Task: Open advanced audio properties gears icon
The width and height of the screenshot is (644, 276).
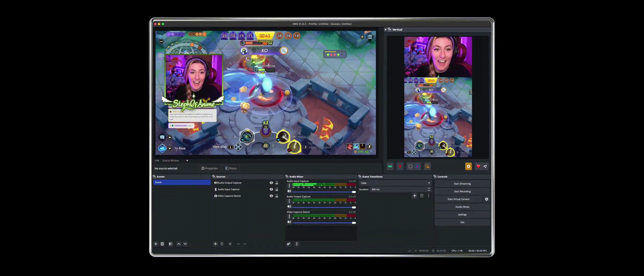Action: (x=289, y=244)
